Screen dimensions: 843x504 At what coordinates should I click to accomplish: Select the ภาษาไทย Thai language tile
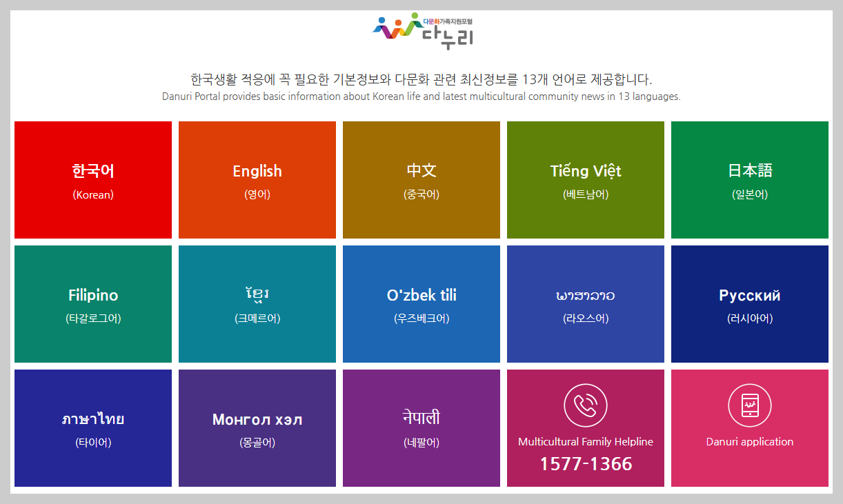(93, 427)
